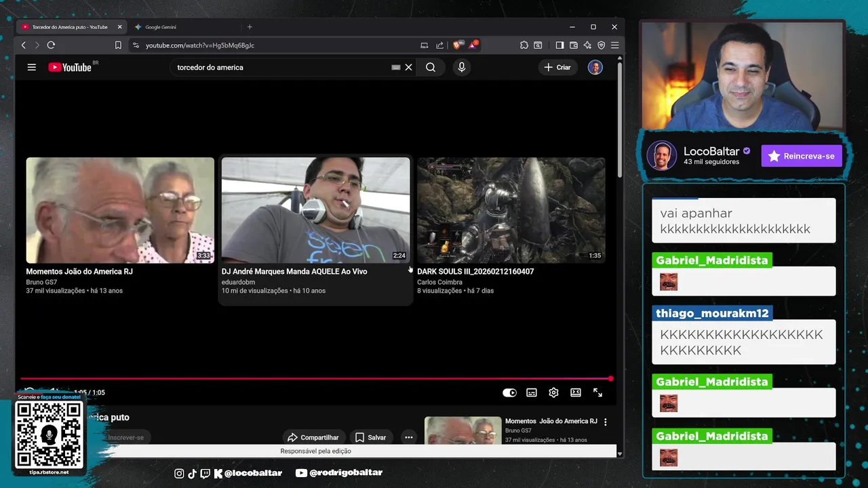Open the Leo AI sparkle icon
868x488 pixels.
point(587,45)
